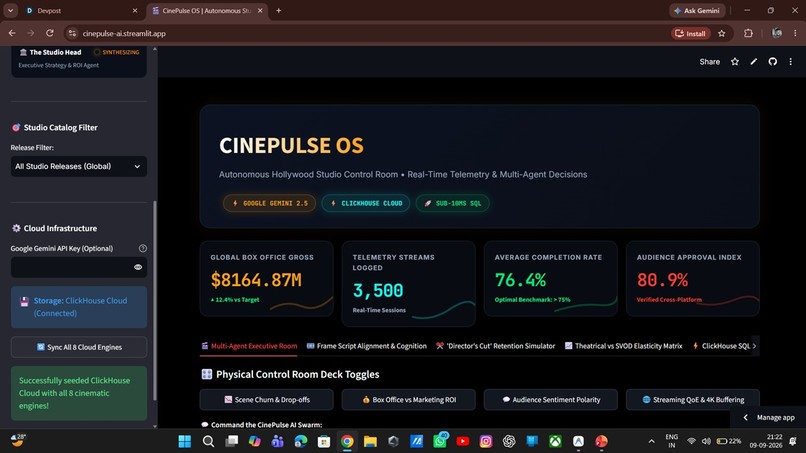Click the Google Gemini 2.5 badge
Viewport: 806px width, 453px height.
(x=269, y=203)
